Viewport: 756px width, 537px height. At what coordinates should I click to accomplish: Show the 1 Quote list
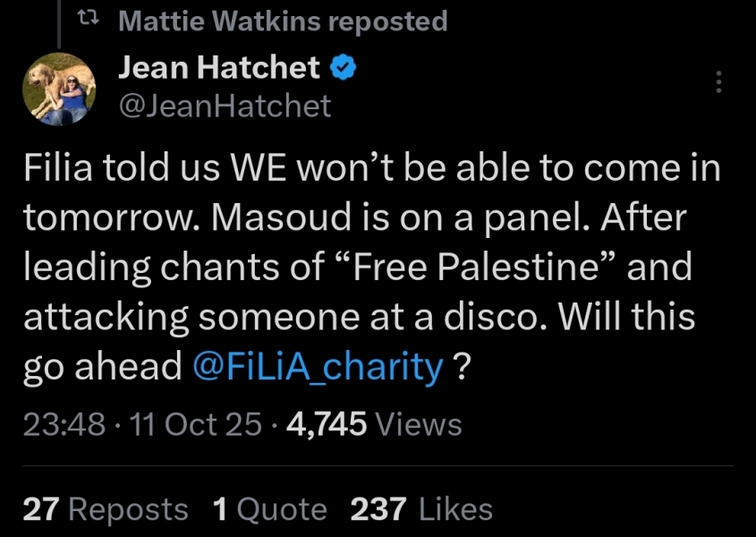pyautogui.click(x=270, y=509)
